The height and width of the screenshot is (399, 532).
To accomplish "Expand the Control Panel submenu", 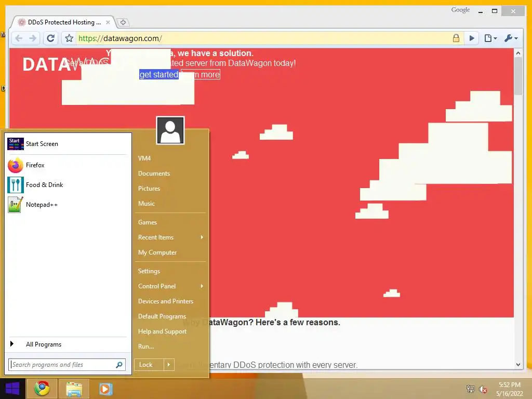I will (x=170, y=286).
